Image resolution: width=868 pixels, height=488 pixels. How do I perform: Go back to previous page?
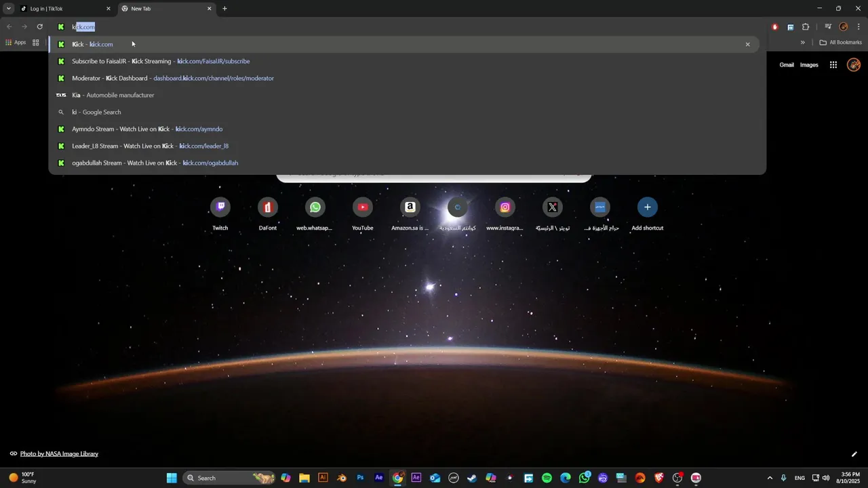pyautogui.click(x=9, y=27)
